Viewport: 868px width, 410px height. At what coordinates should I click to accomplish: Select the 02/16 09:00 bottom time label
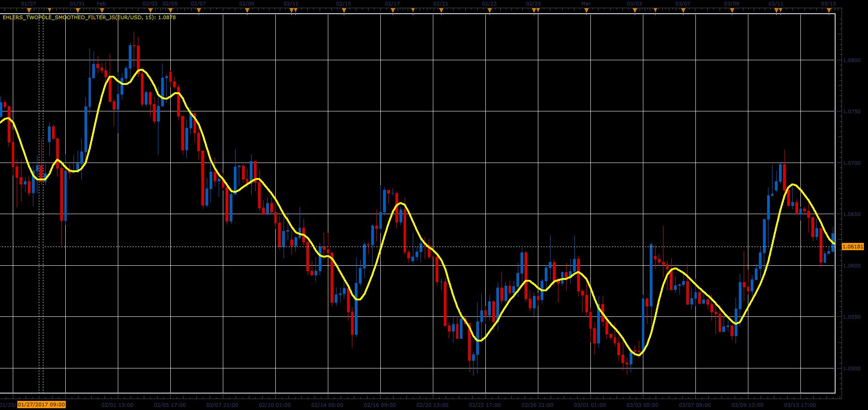(x=380, y=405)
